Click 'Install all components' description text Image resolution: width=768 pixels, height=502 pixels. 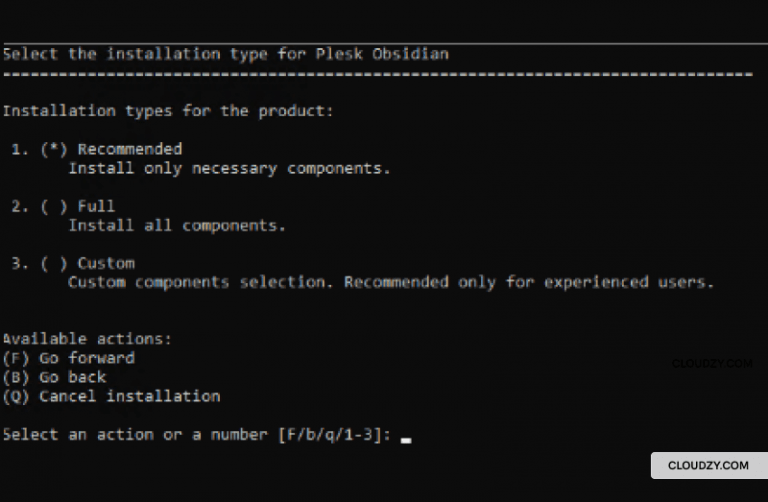click(x=177, y=226)
